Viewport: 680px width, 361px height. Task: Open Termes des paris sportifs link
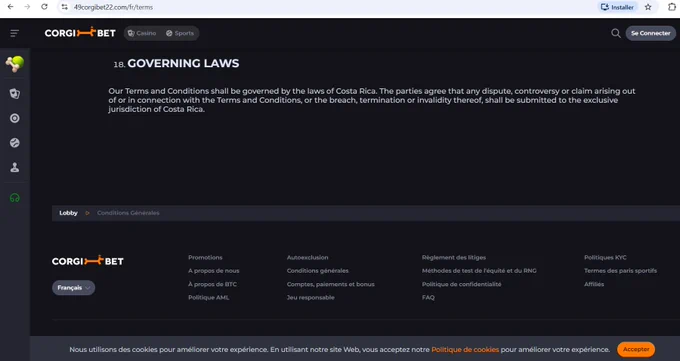click(x=620, y=271)
